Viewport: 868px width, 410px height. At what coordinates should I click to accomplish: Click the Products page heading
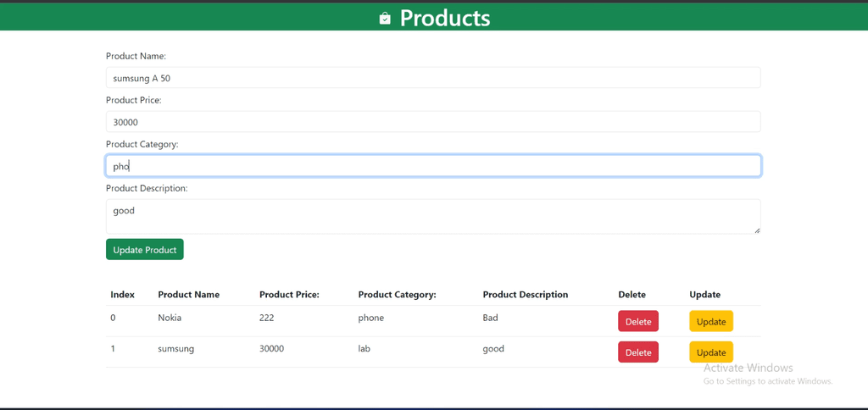coord(445,19)
